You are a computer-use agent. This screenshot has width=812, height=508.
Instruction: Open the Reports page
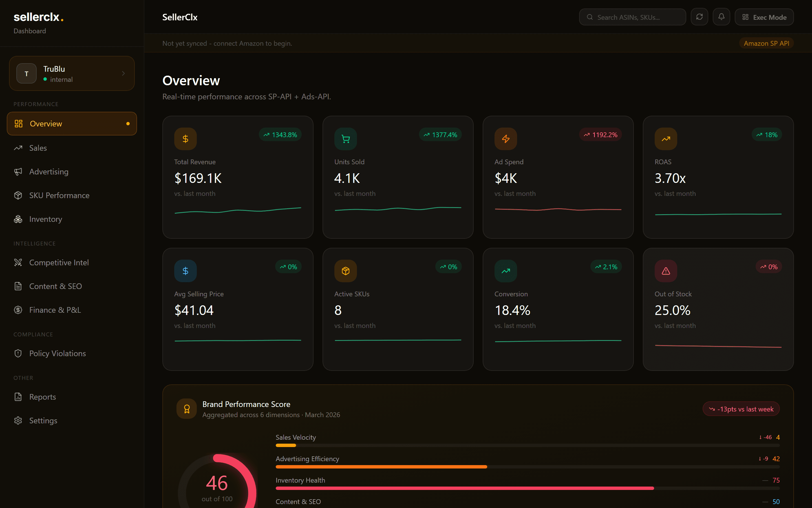click(72, 397)
